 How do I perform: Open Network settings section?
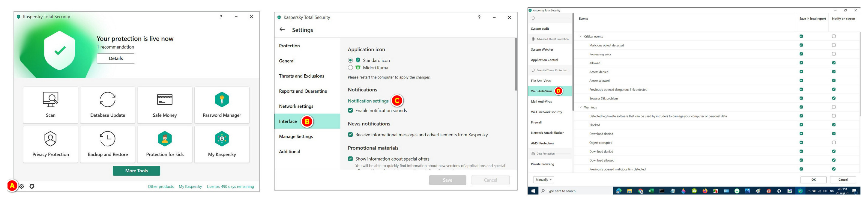(307, 106)
